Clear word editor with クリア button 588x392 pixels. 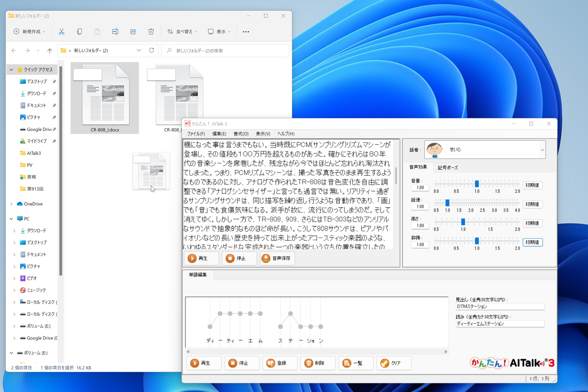coord(394,363)
